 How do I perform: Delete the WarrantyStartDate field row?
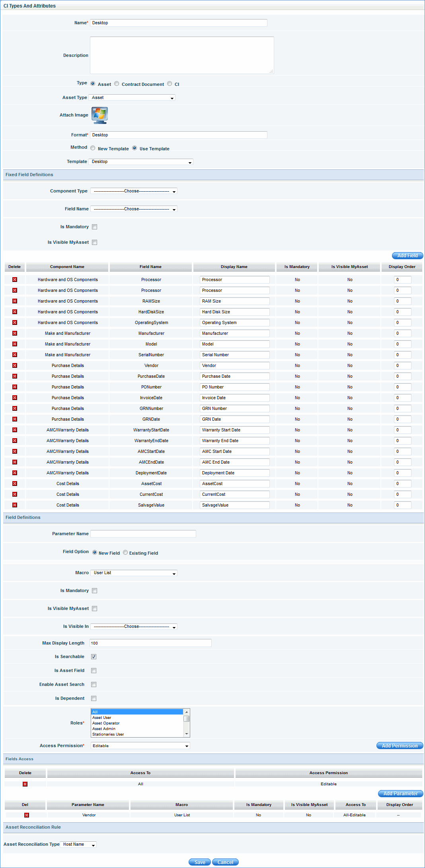[x=15, y=430]
